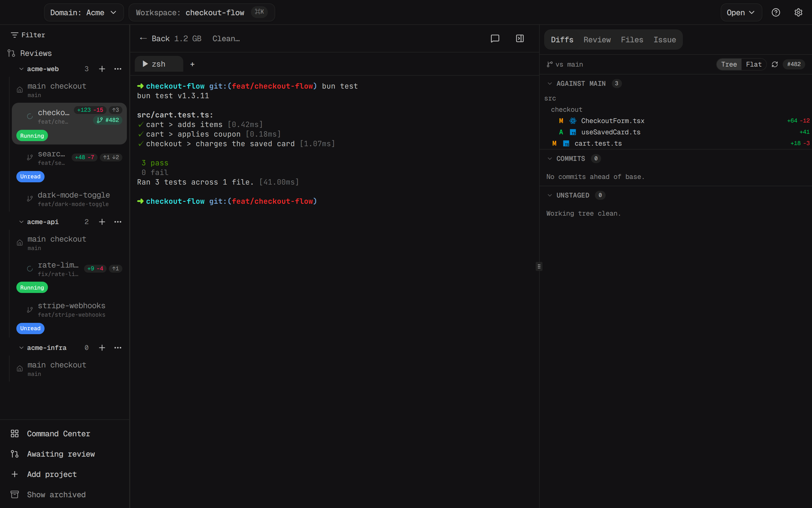This screenshot has height=508, width=812.
Task: Add a workspace to acme-web
Action: click(x=102, y=69)
